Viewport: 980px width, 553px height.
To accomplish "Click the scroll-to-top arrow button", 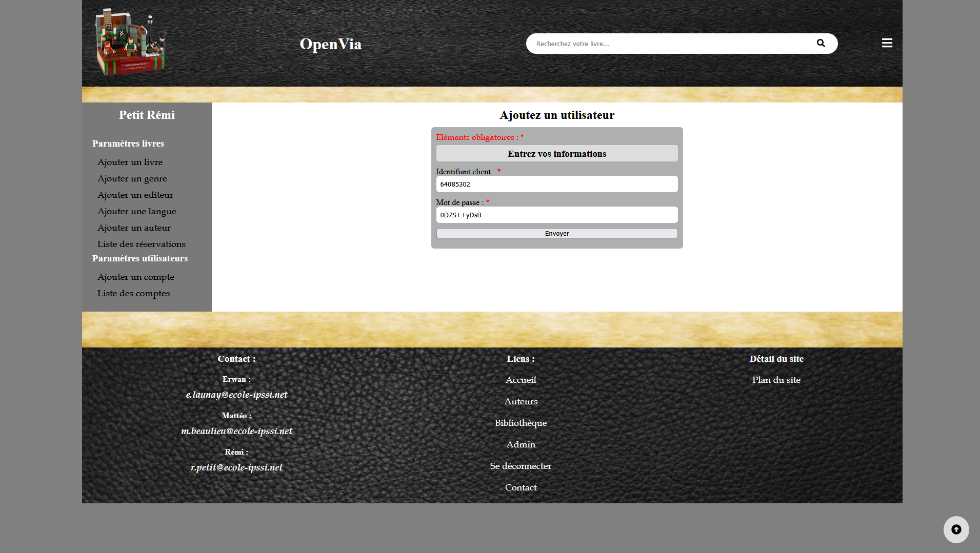I will pos(956,529).
